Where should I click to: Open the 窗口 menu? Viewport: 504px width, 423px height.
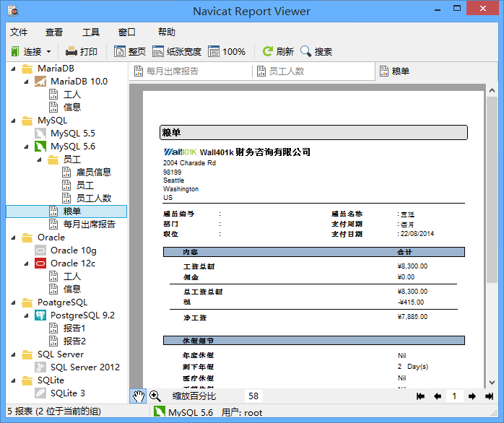click(127, 32)
